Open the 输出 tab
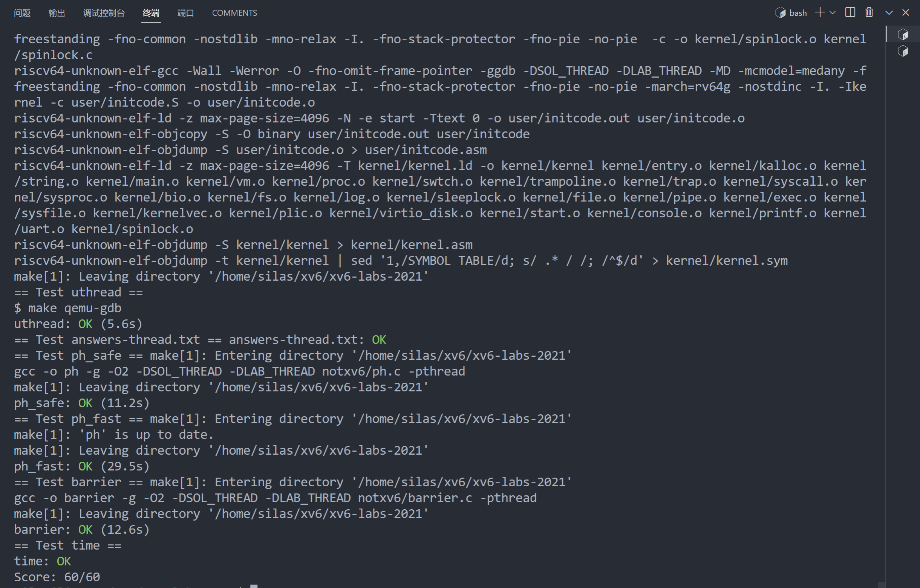The width and height of the screenshot is (920, 588). (57, 13)
